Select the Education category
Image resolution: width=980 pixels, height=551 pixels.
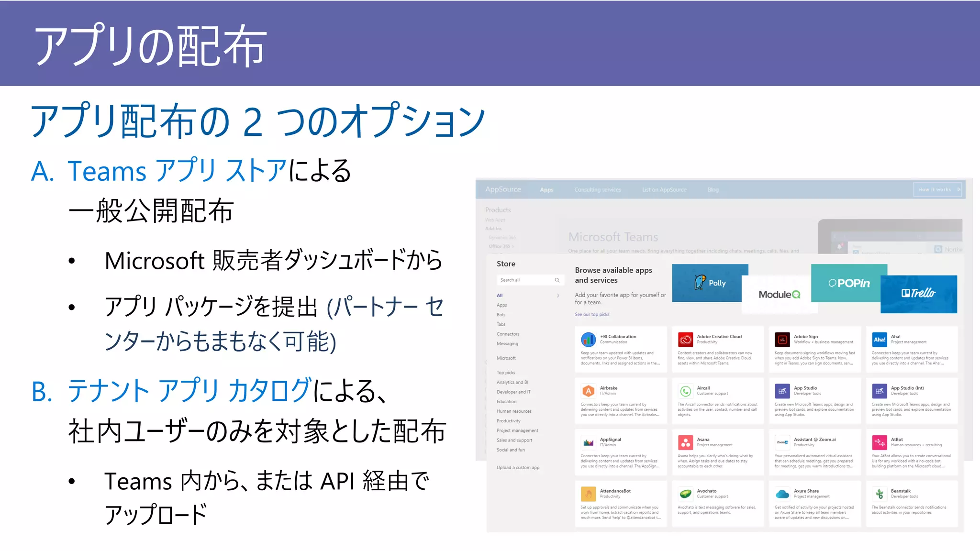(506, 402)
